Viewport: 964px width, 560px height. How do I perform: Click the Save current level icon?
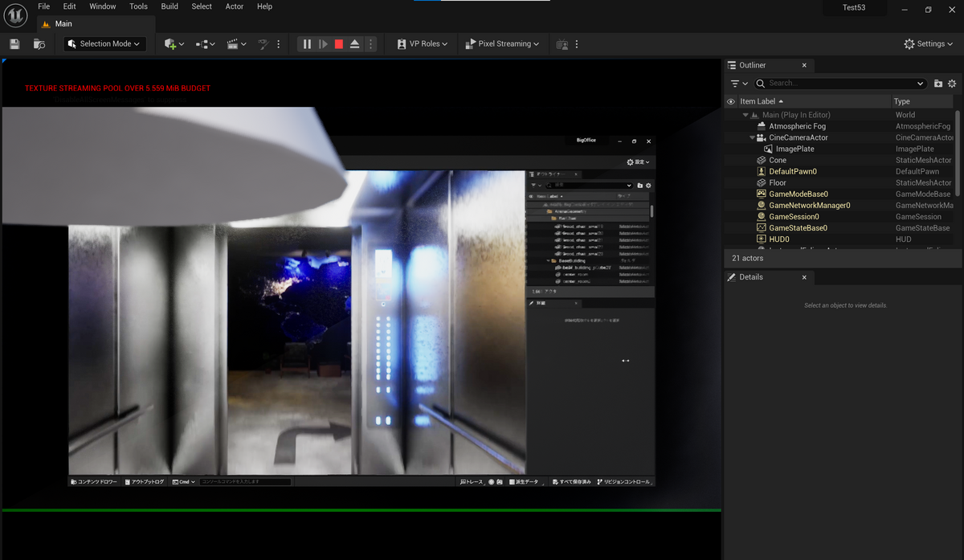pos(14,44)
